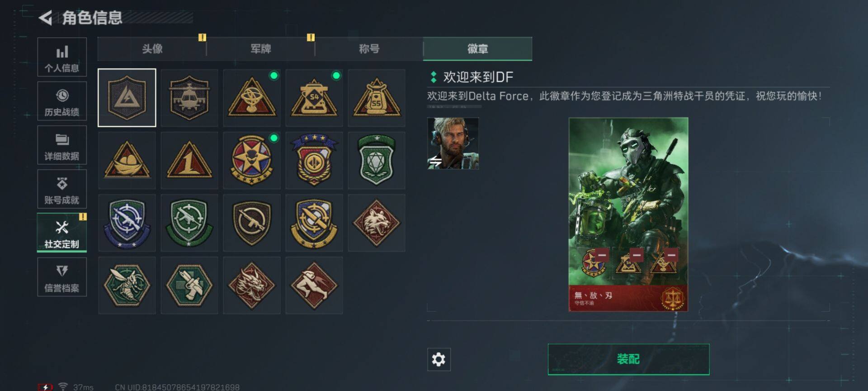Screen dimensions: 868x391
Task: Pick the hornet hexagon badge
Action: coord(127,285)
